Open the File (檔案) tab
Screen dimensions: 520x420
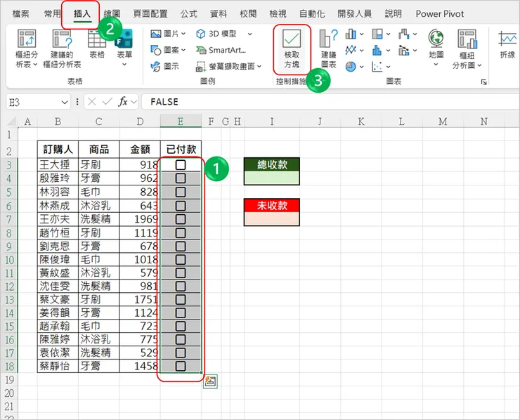pos(20,13)
